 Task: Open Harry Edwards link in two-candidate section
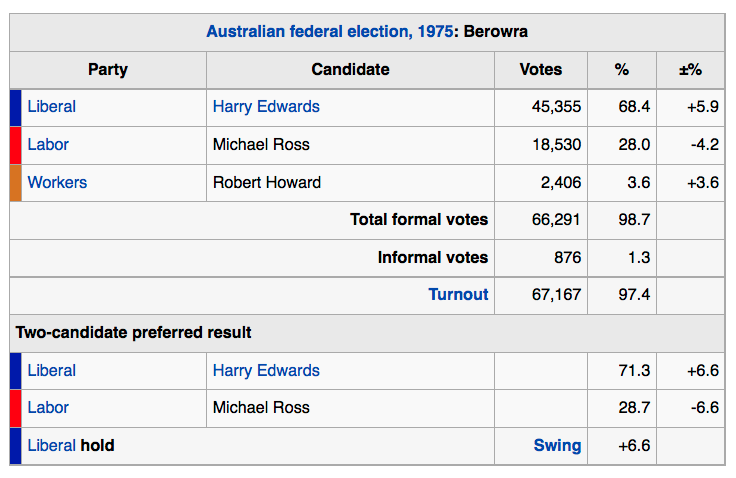(266, 371)
